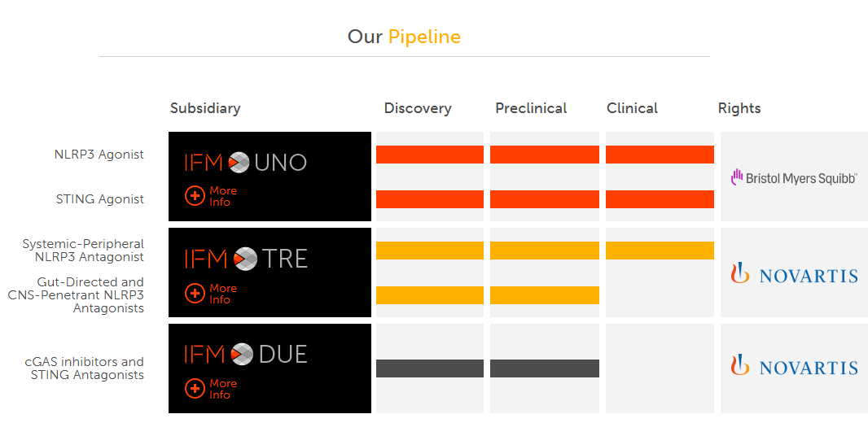Click the Bristol Myers Squibb logo
The image size is (868, 436).
click(794, 177)
